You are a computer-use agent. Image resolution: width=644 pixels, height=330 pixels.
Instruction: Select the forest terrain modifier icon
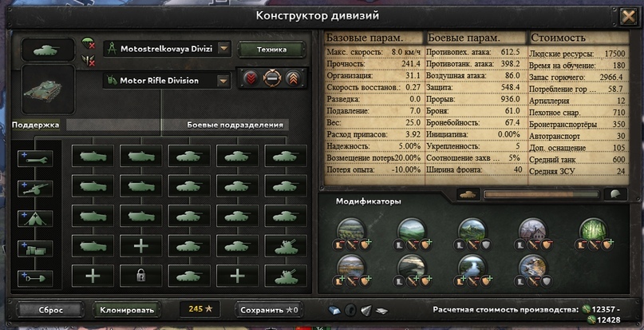594,231
